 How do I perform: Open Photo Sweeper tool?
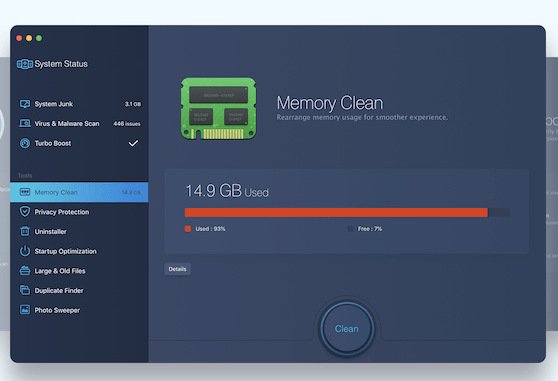[x=79, y=310]
